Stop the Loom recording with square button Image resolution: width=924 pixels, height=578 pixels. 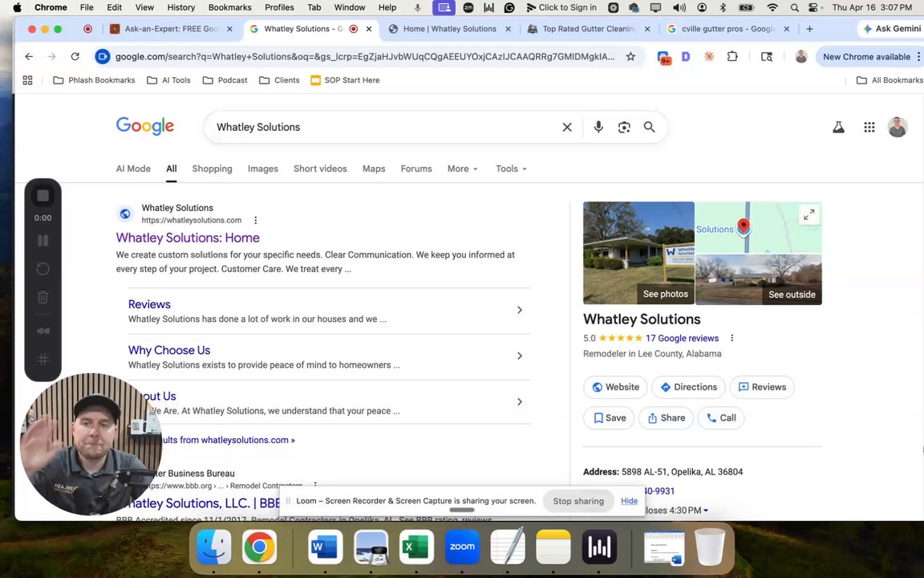click(x=43, y=196)
